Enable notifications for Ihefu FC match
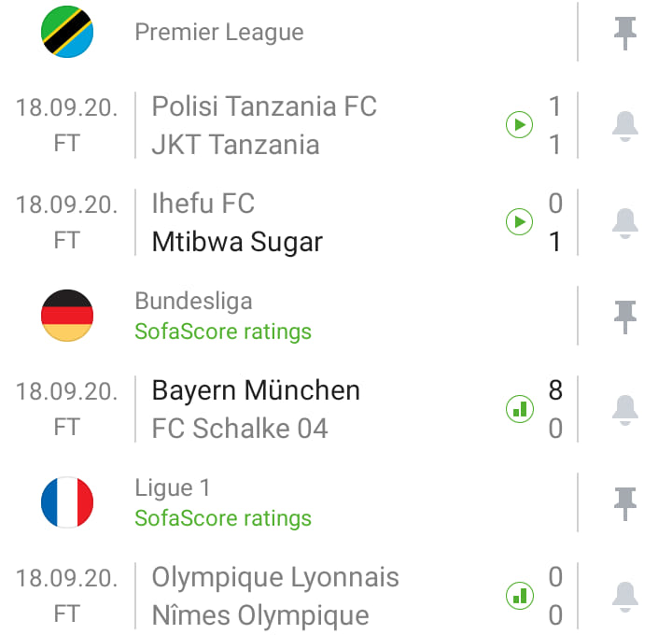 pos(624,223)
